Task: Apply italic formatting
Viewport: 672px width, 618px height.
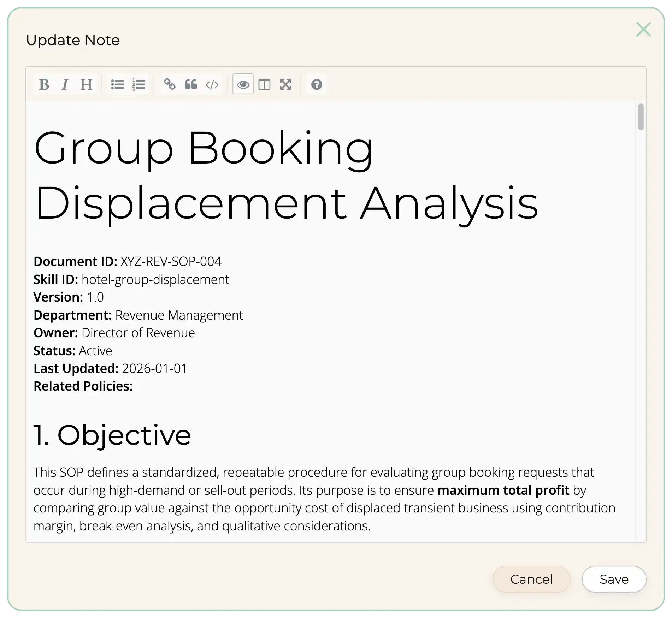Action: click(65, 84)
